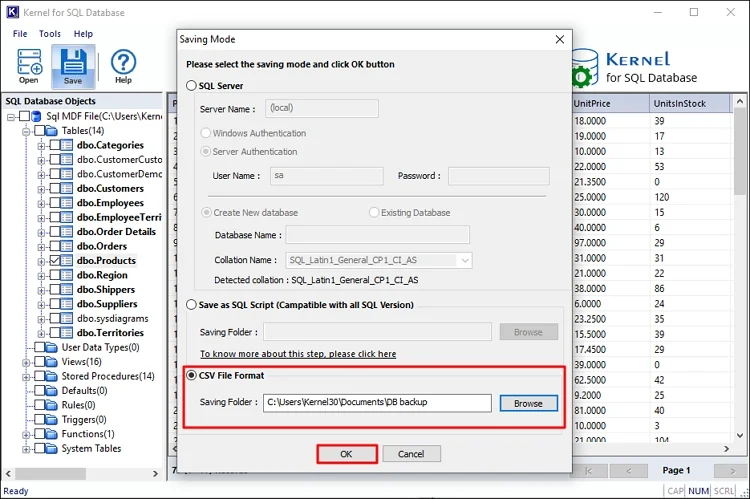Image resolution: width=750 pixels, height=499 pixels.
Task: Click the dbo.Territories table icon
Action: pyautogui.click(x=67, y=333)
